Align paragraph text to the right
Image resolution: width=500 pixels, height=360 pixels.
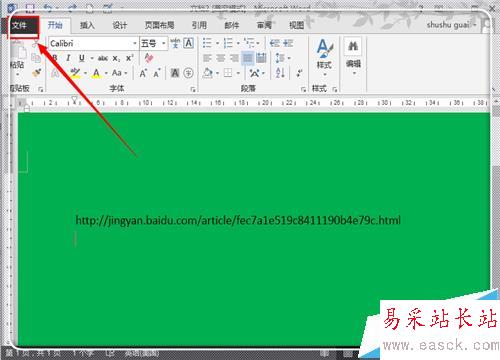234,58
